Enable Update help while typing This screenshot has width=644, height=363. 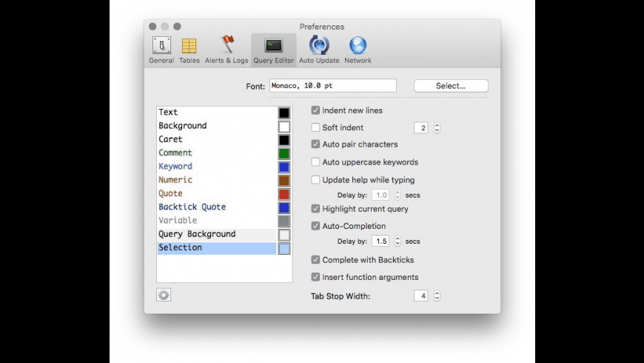click(x=315, y=180)
